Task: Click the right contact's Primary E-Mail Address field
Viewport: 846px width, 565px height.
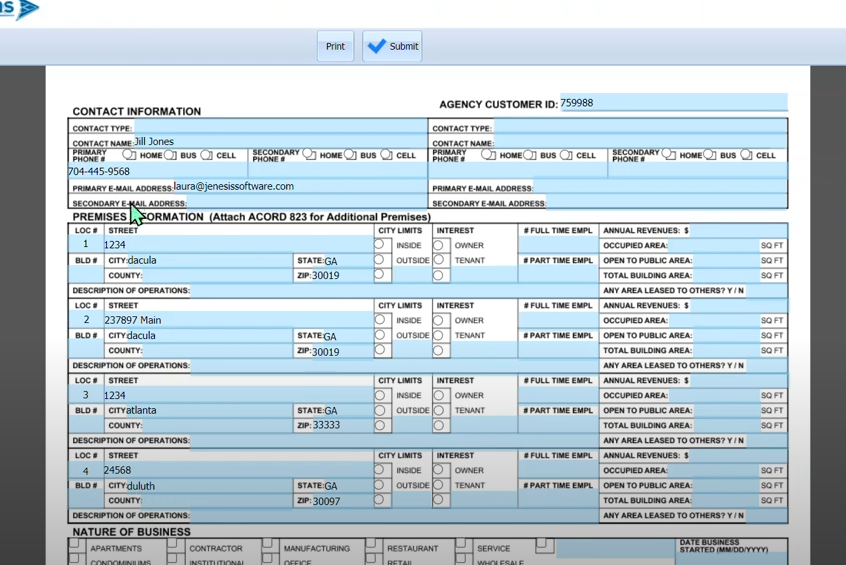Action: click(x=660, y=188)
